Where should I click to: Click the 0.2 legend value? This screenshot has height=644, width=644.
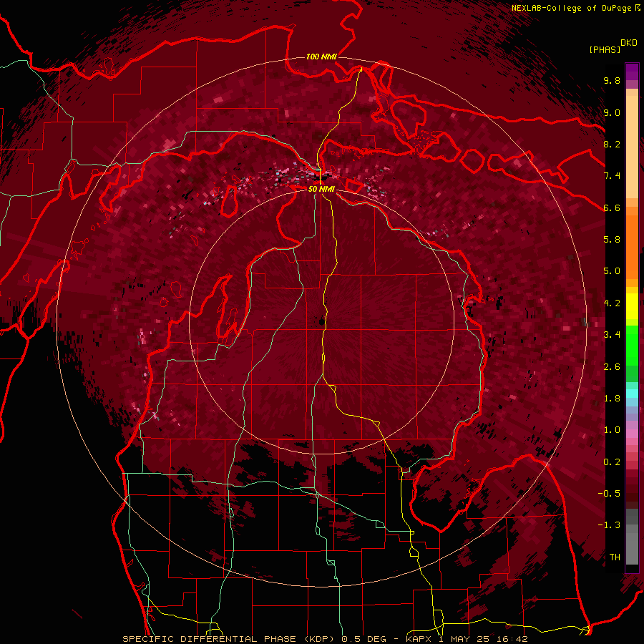pos(612,462)
